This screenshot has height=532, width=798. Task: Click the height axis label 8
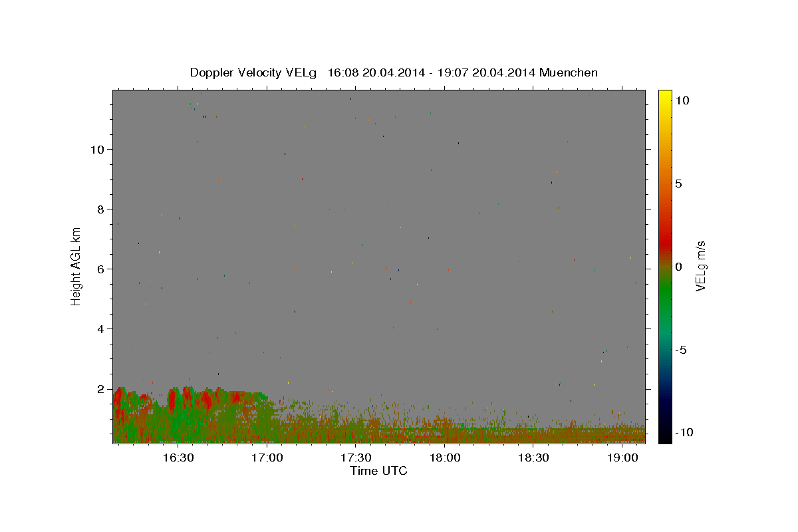[101, 209]
